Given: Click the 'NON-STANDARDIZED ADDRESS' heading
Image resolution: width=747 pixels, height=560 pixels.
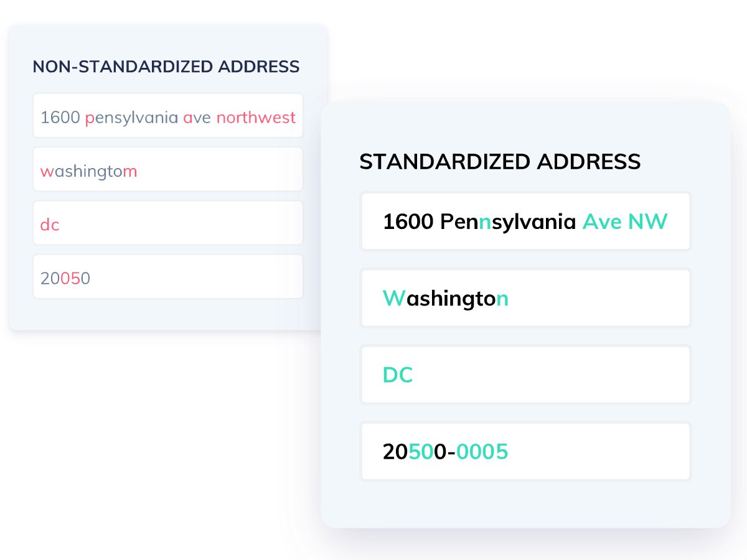Looking at the screenshot, I should pos(166,67).
